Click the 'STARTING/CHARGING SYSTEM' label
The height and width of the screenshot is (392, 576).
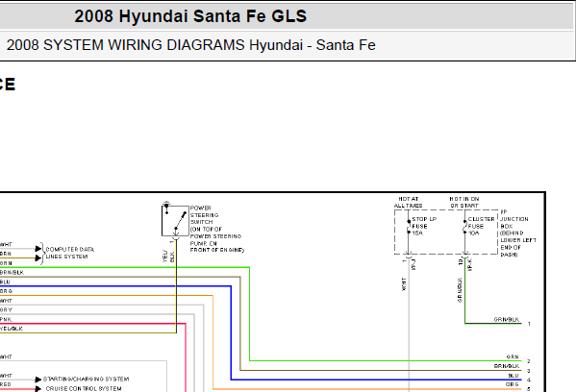(x=86, y=380)
